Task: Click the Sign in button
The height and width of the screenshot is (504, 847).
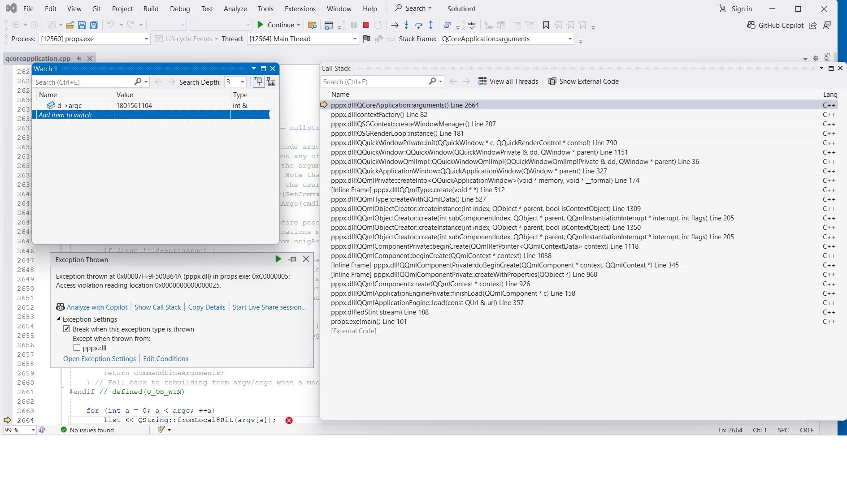Action: pyautogui.click(x=735, y=9)
